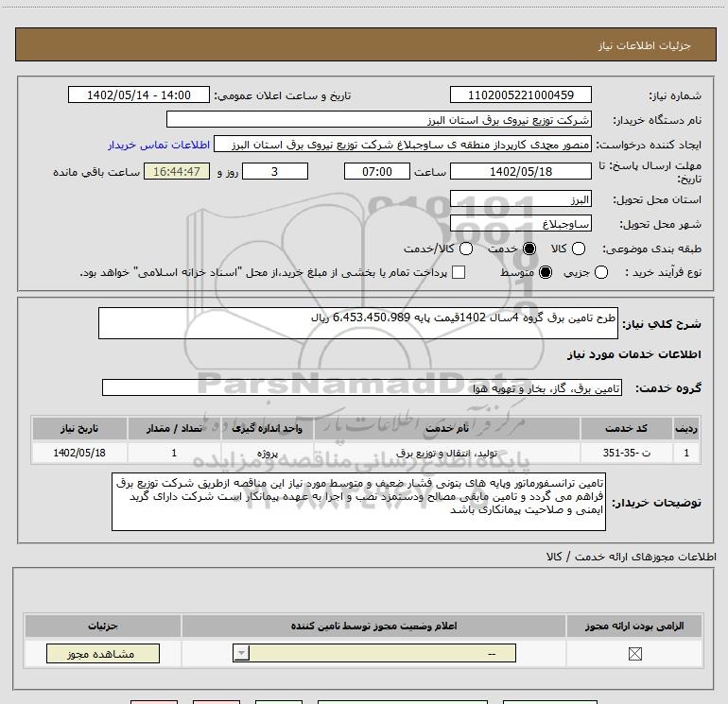This screenshot has height=704, width=728.
Task: Open license status dropdown arrow
Action: [241, 653]
